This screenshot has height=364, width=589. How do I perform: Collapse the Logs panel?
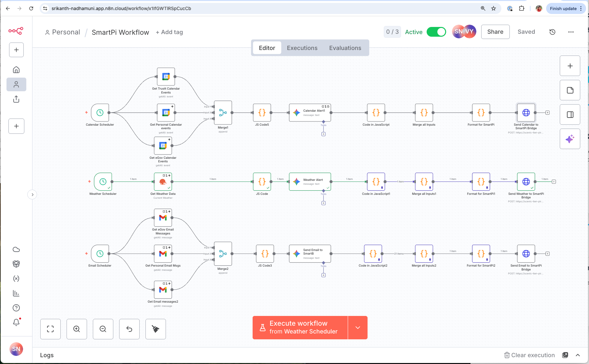coord(578,355)
